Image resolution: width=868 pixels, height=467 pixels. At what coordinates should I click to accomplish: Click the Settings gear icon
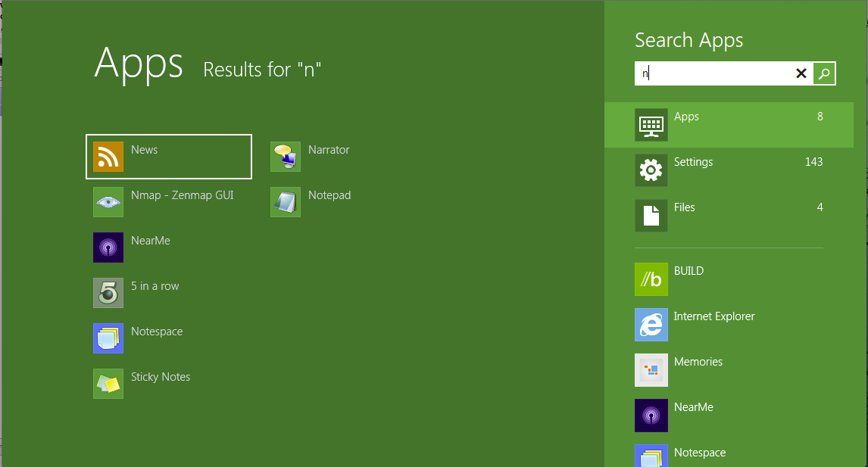click(x=651, y=170)
